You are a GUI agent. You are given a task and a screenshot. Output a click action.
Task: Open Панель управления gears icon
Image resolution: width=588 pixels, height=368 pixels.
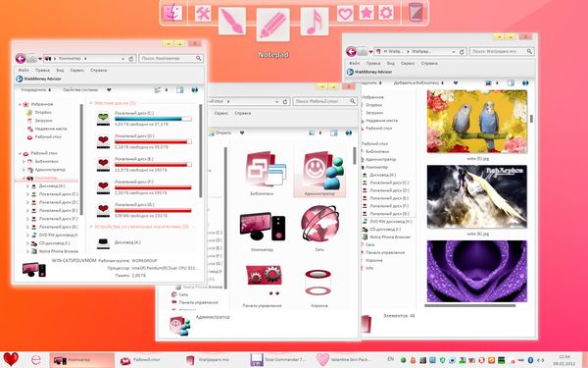pos(264,280)
